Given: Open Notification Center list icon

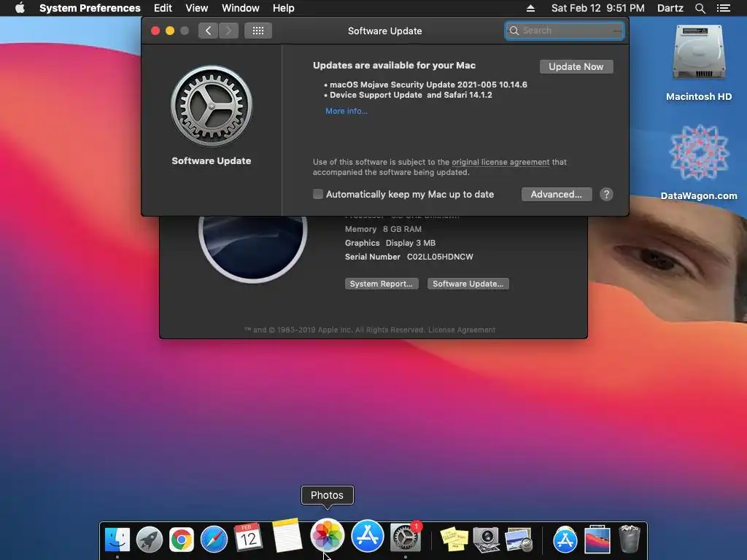Looking at the screenshot, I should (x=723, y=8).
